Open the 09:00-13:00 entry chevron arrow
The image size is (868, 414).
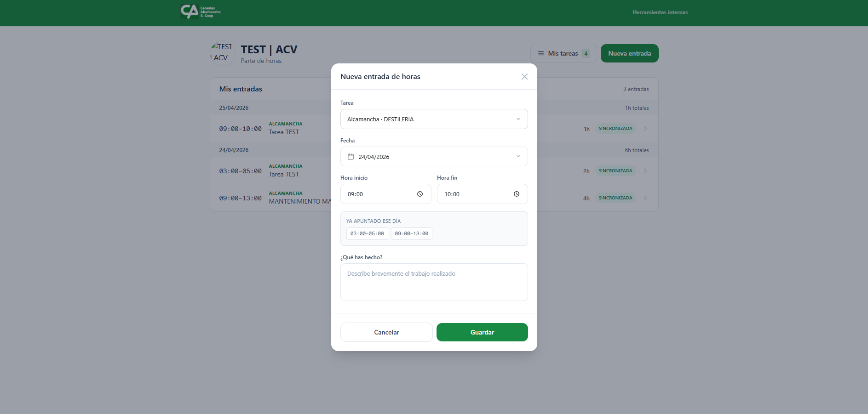click(x=645, y=198)
